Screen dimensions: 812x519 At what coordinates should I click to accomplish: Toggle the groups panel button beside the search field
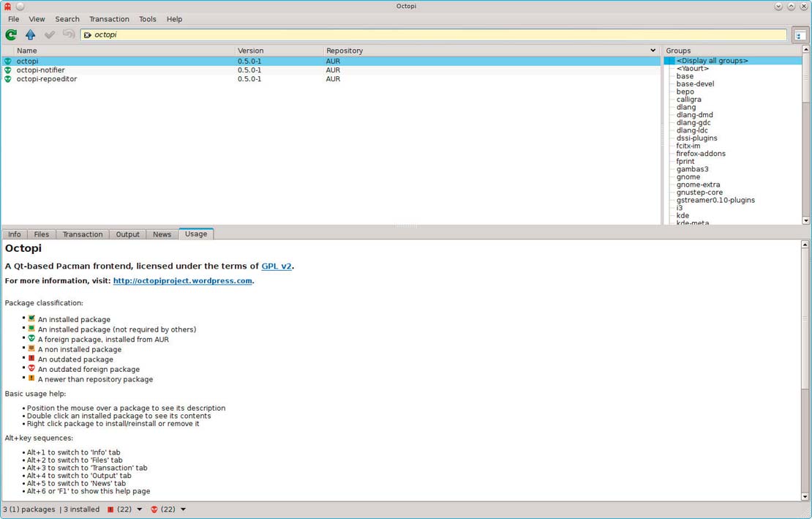(800, 35)
